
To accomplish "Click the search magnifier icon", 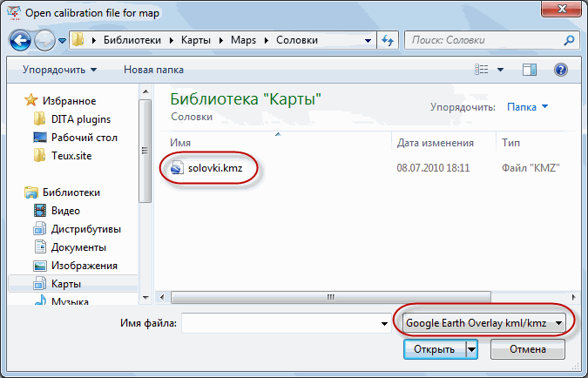I will [569, 40].
